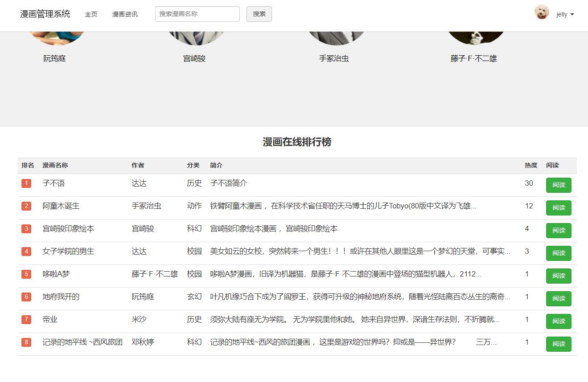The width and height of the screenshot is (588, 382).
Task: Click the 漫画管理系统 site title
Action: pos(44,14)
